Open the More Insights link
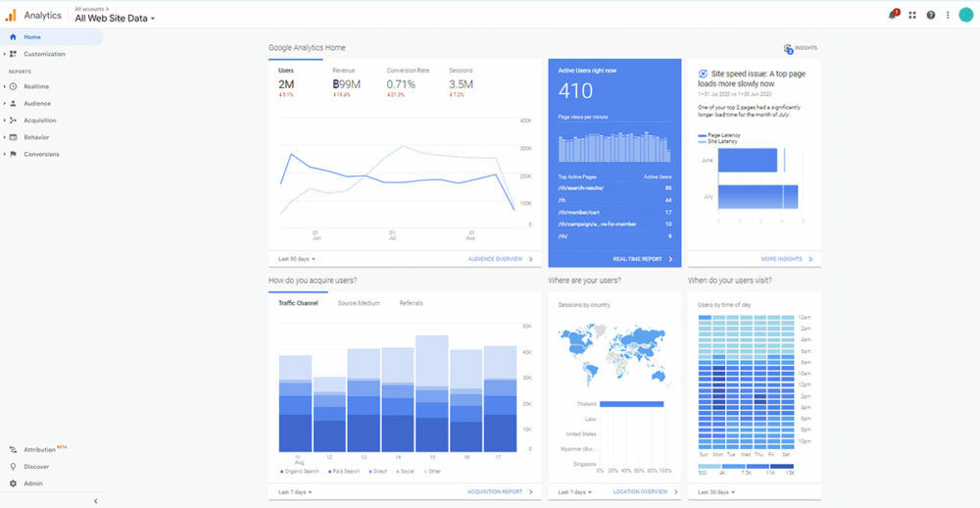 point(787,258)
